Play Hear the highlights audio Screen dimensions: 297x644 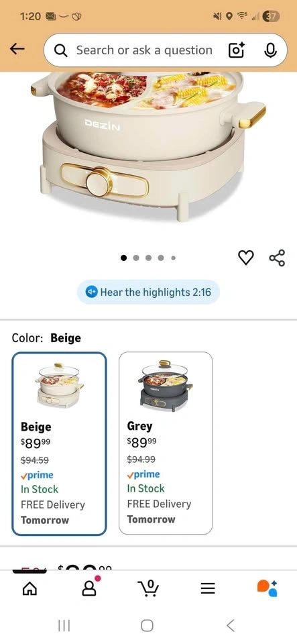(x=149, y=292)
